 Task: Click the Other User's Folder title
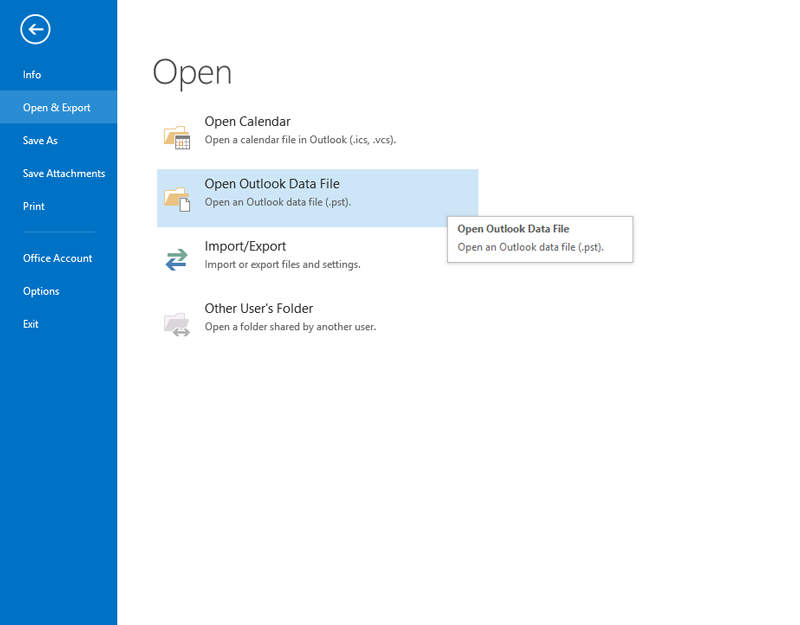pos(259,308)
